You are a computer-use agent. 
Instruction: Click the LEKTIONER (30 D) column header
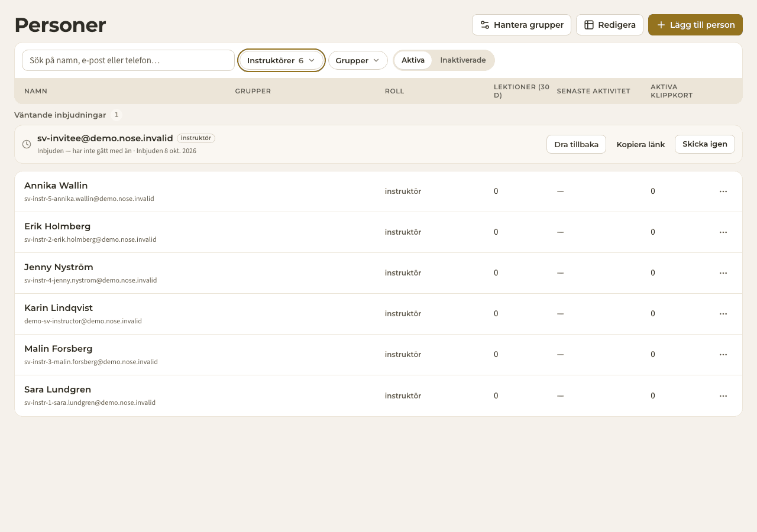coord(522,91)
